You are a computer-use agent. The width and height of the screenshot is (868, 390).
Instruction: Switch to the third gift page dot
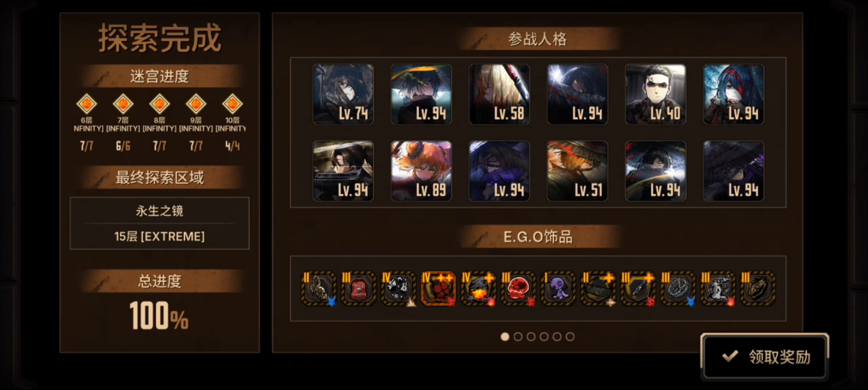pyautogui.click(x=531, y=337)
